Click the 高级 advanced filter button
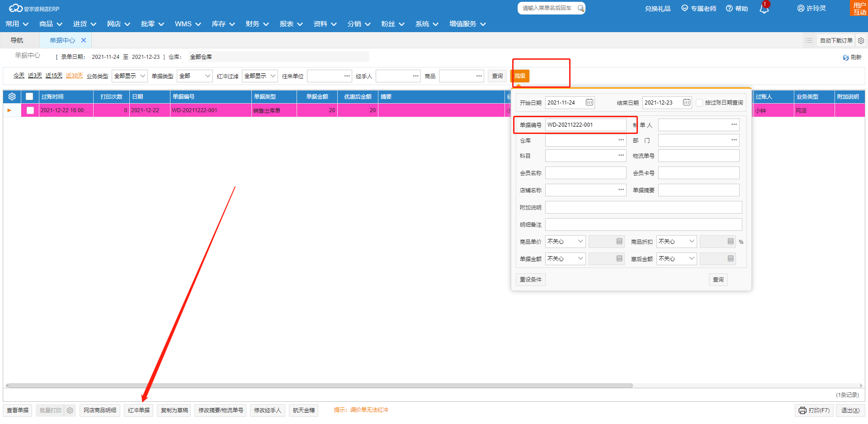Image resolution: width=868 pixels, height=424 pixels. coord(520,76)
